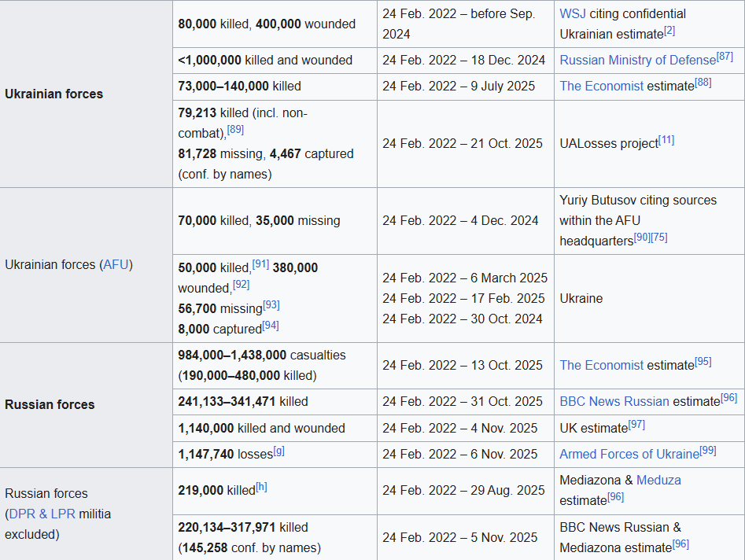This screenshot has height=560, width=745.
Task: Open DPR & LPR link
Action: tap(42, 514)
